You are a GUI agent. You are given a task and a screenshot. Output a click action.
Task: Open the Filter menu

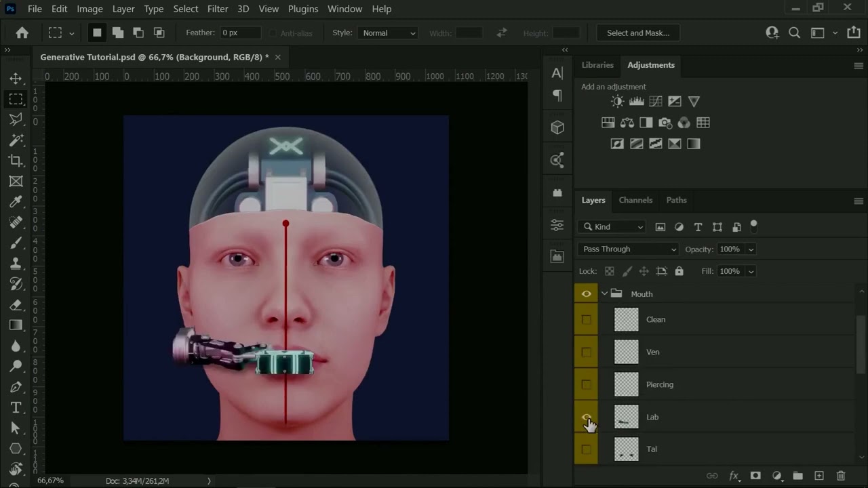click(218, 9)
